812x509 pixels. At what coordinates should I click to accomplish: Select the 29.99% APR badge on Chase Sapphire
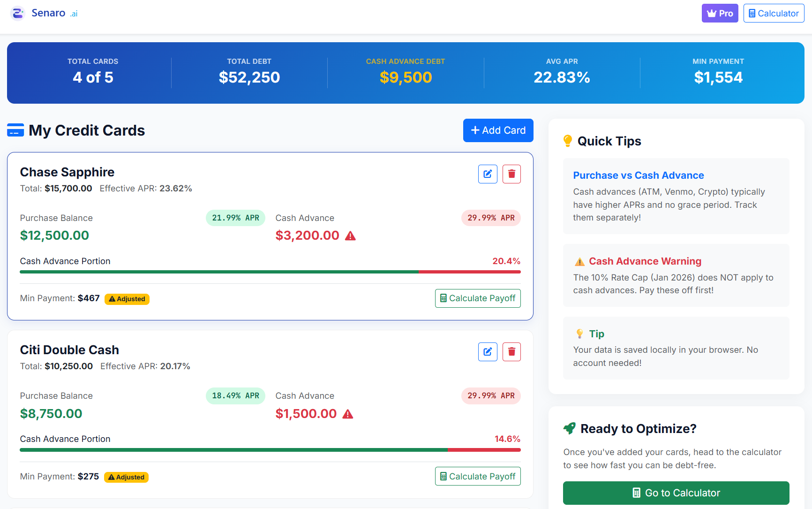pos(491,218)
